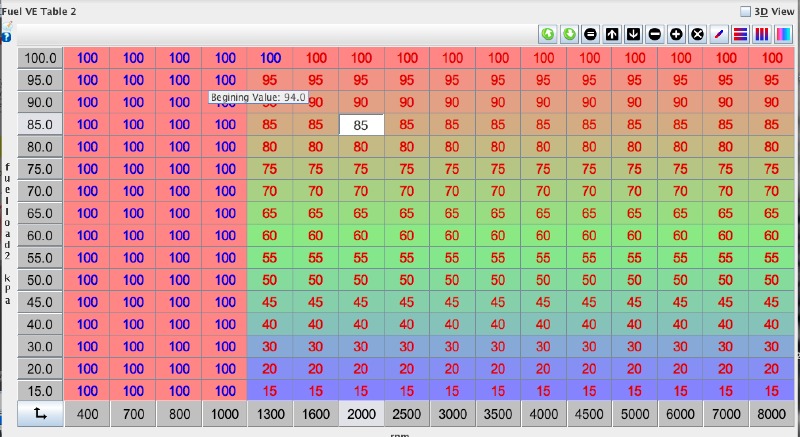This screenshot has width=800, height=437.
Task: Click the black square up-arrow icon
Action: [x=612, y=34]
